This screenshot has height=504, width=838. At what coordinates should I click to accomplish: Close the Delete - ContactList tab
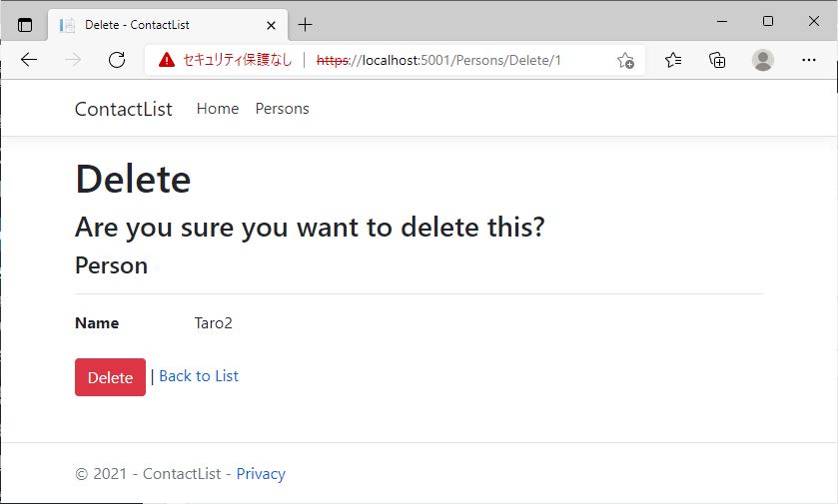click(271, 25)
